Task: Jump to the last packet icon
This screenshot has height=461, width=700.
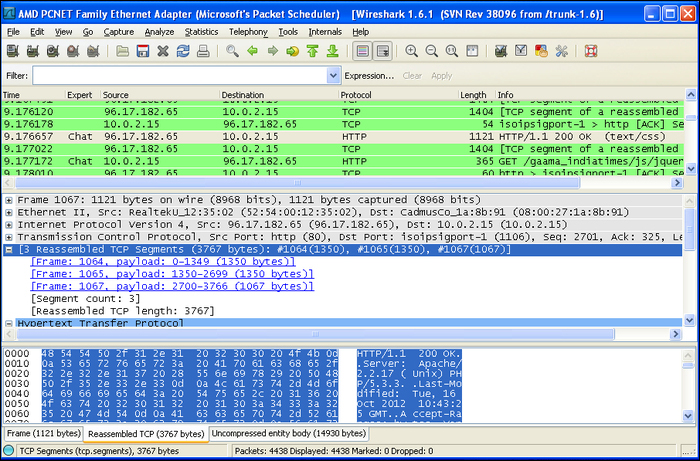Action: [333, 51]
